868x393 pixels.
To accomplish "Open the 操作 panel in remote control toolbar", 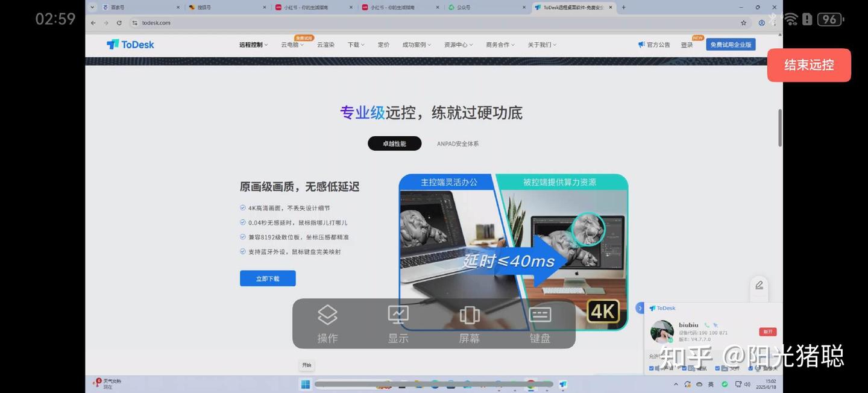I will tap(327, 323).
